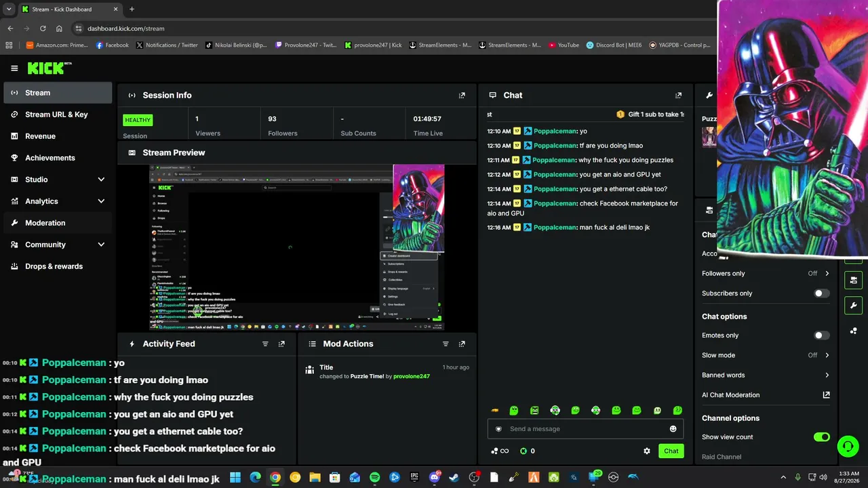
Task: Open a new browser tab
Action: click(x=132, y=9)
